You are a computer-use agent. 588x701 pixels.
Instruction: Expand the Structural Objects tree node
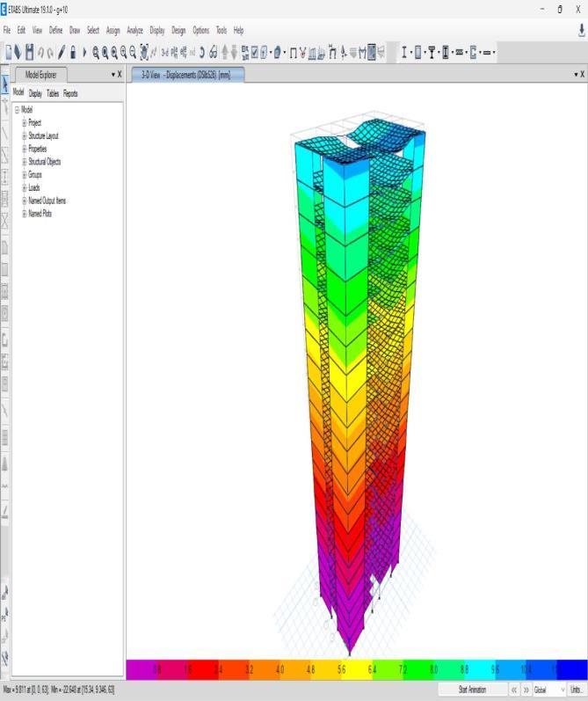pos(25,161)
